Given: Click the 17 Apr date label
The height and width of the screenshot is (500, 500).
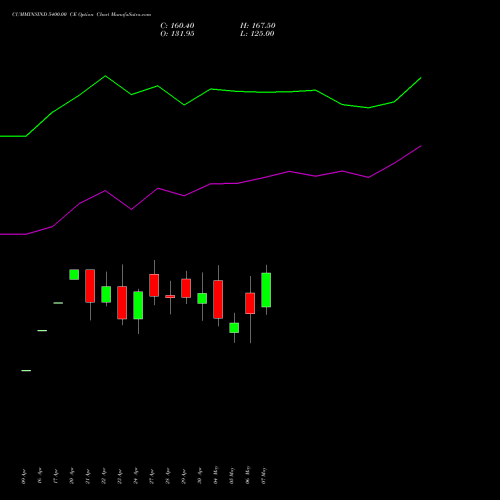Looking at the screenshot, I should click(55, 476).
